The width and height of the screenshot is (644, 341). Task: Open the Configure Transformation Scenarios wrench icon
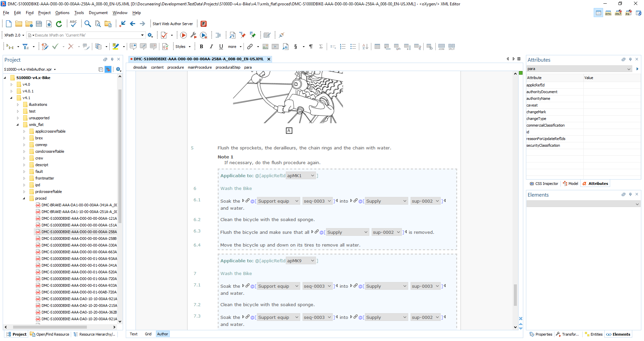[x=193, y=35]
